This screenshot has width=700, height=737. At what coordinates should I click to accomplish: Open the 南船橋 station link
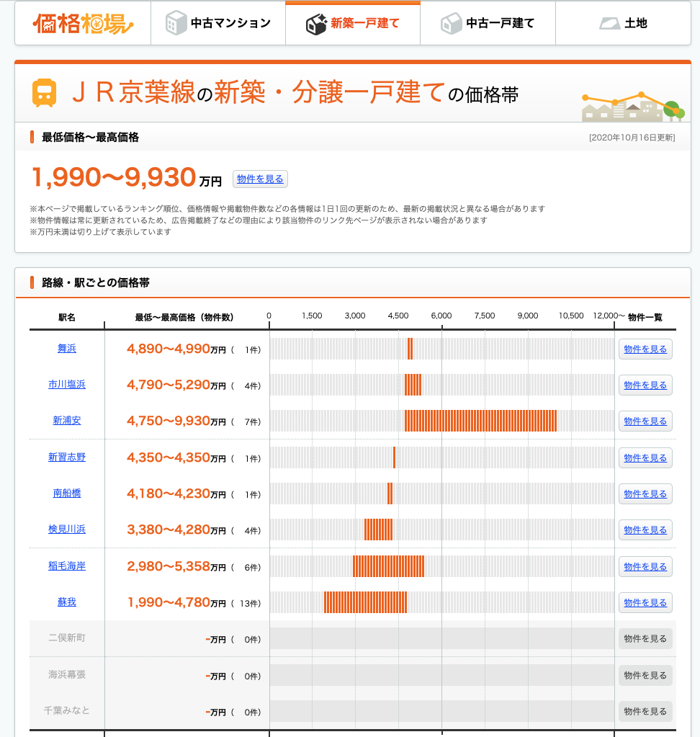[67, 493]
